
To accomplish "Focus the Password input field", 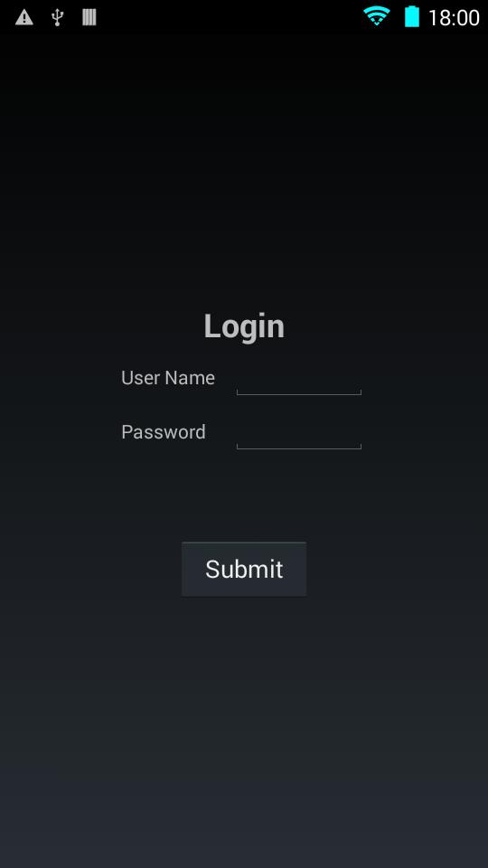I will pos(299,434).
